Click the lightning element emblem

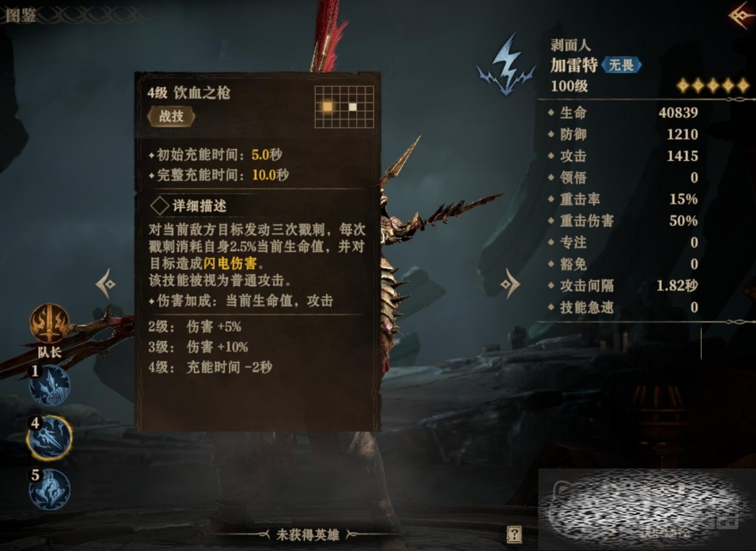(x=506, y=64)
